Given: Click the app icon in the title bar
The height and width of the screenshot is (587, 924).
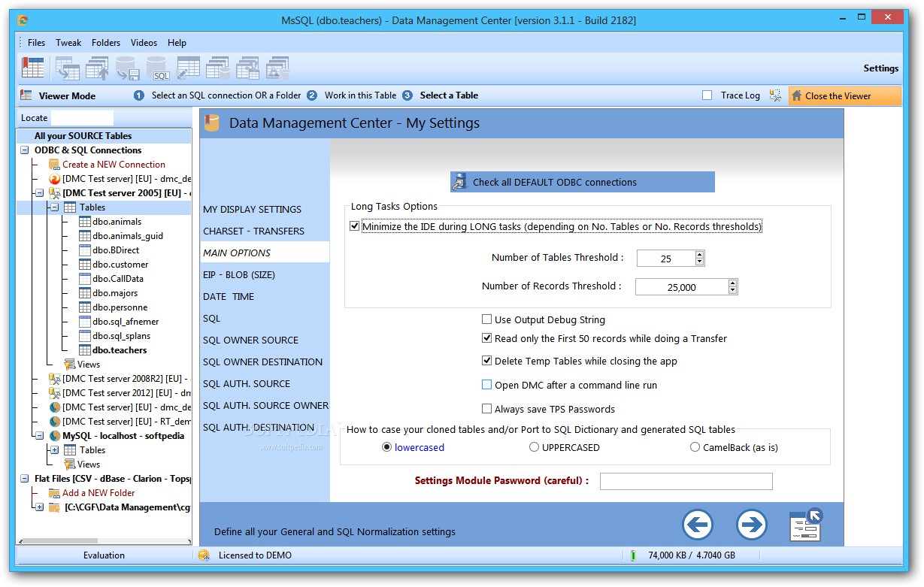Looking at the screenshot, I should tap(23, 20).
